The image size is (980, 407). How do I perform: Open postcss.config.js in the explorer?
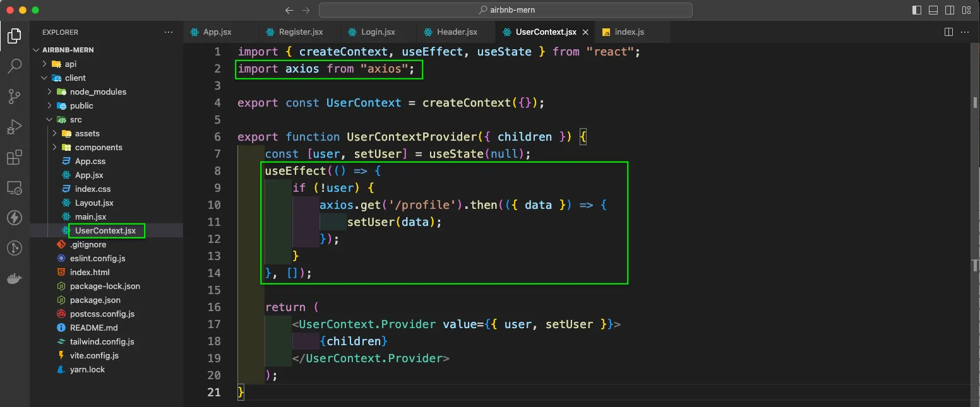(x=107, y=314)
